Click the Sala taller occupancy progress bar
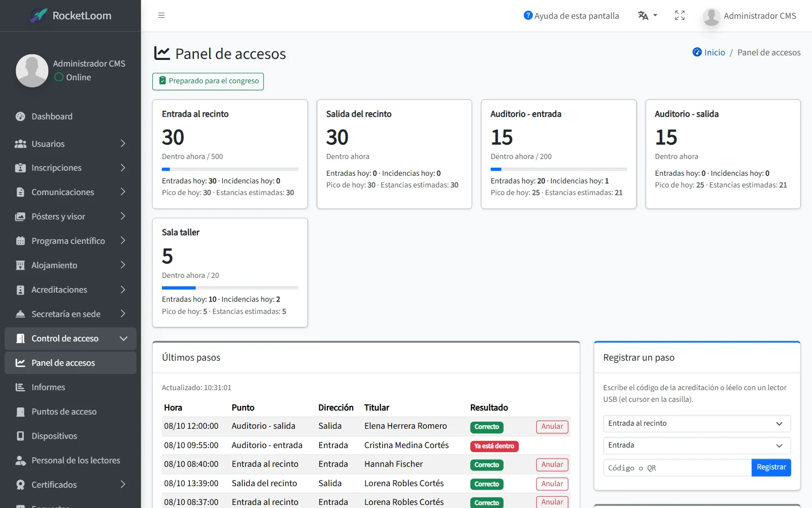Image resolution: width=812 pixels, height=508 pixels. [230, 288]
